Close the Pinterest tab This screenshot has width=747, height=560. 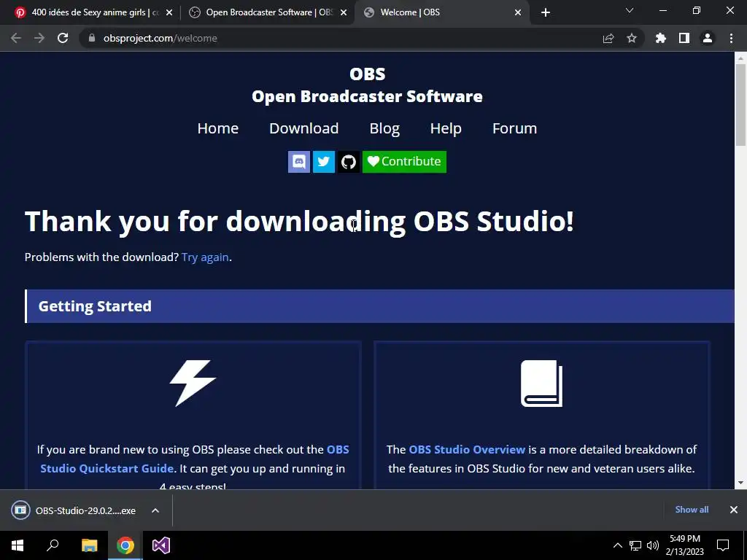(169, 13)
